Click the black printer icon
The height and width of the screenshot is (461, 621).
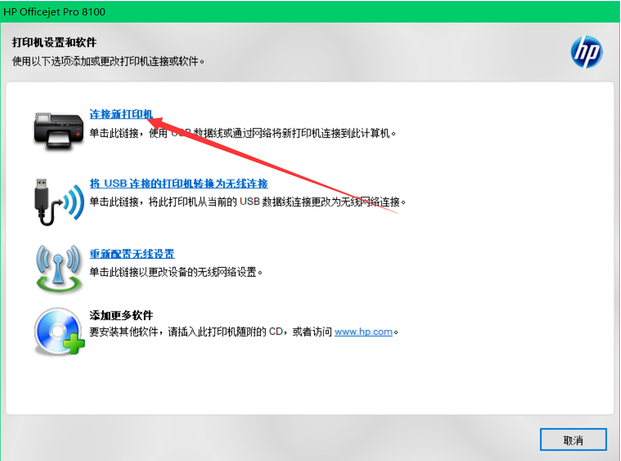59,131
